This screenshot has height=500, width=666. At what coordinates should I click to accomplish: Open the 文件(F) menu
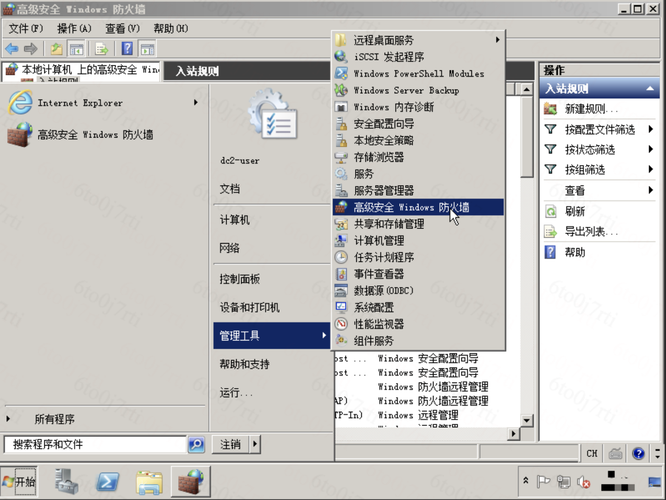click(x=26, y=28)
